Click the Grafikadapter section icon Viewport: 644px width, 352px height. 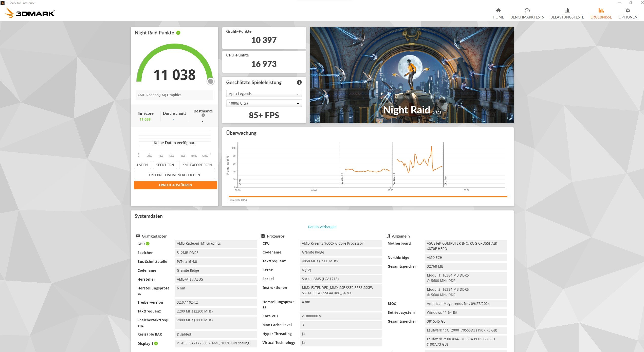[x=138, y=236]
